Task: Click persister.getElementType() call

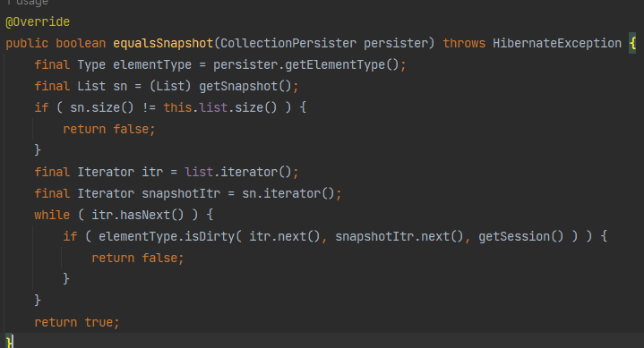Action: click(306, 64)
